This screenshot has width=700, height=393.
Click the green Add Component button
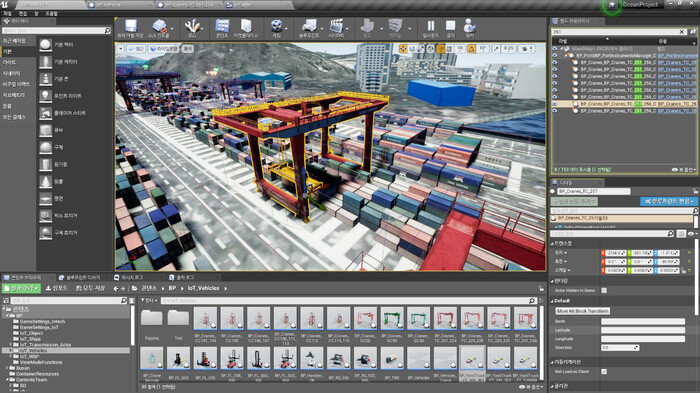tap(575, 201)
